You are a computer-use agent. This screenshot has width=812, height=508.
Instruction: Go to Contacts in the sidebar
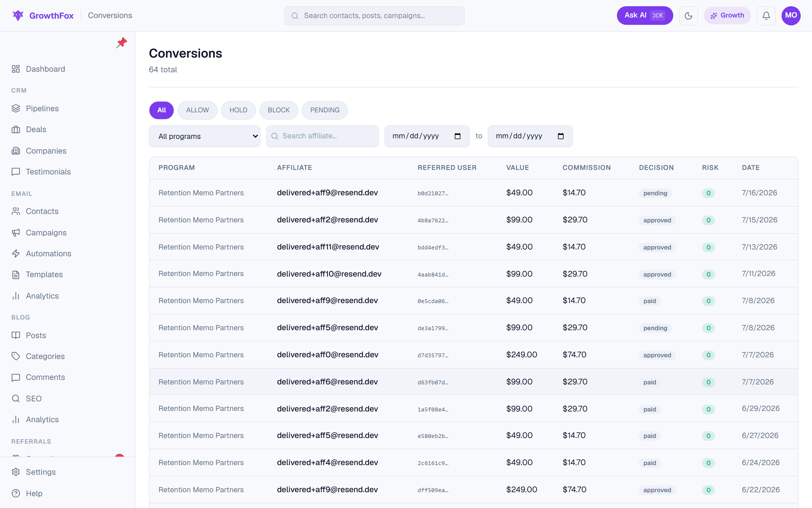(x=42, y=211)
